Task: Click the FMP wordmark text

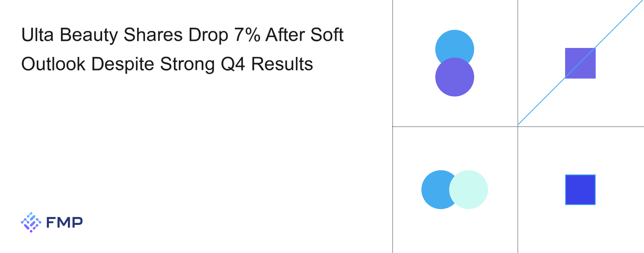Action: pyautogui.click(x=64, y=222)
